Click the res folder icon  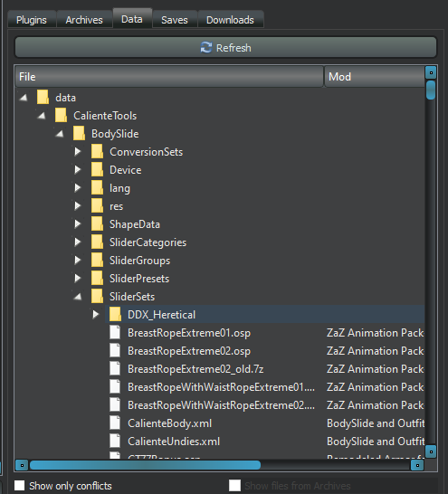98,205
